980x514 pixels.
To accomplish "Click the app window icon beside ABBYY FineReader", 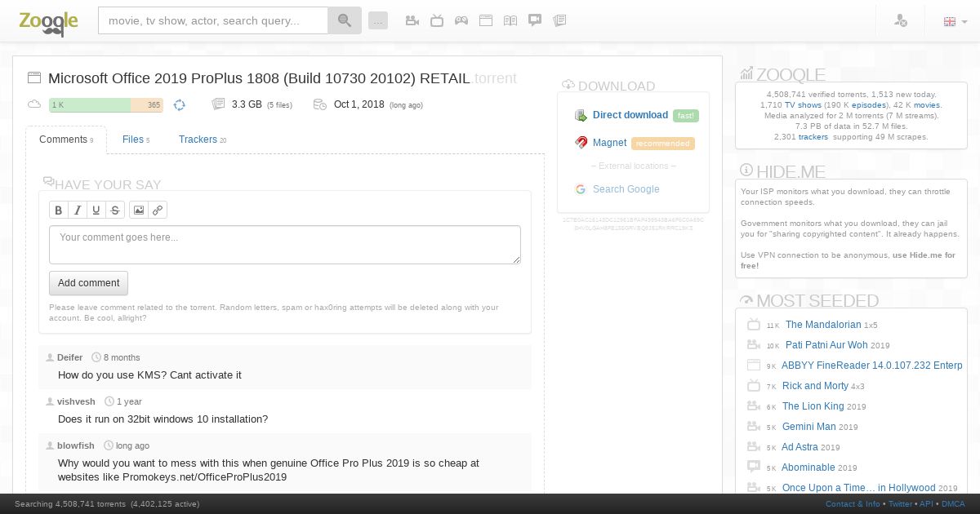I will 754,366.
